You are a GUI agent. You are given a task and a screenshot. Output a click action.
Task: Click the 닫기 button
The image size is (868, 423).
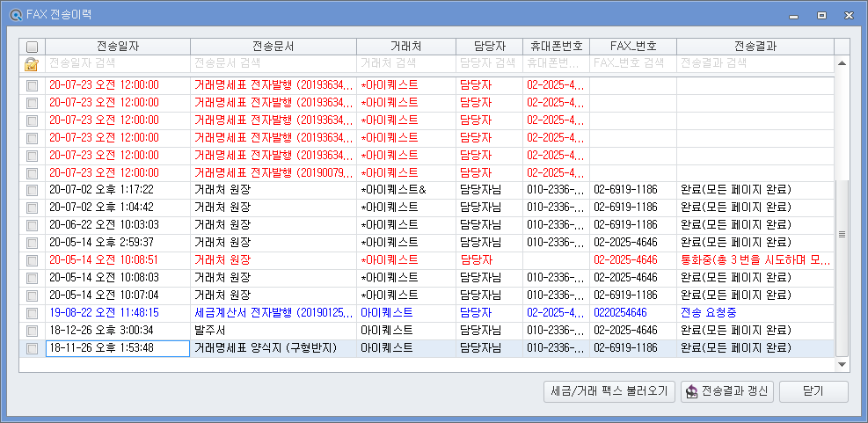point(813,391)
